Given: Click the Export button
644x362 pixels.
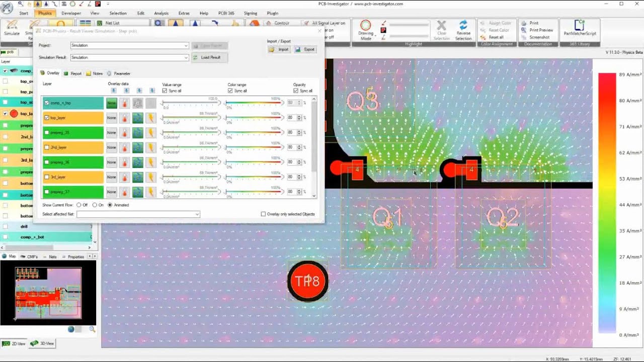Looking at the screenshot, I should point(305,49).
